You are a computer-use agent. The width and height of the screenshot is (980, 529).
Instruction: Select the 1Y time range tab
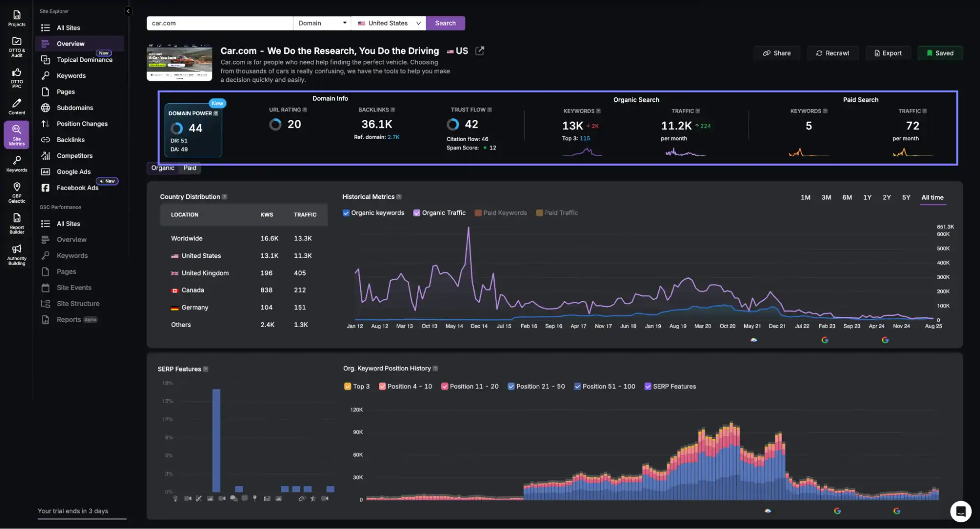coord(867,197)
